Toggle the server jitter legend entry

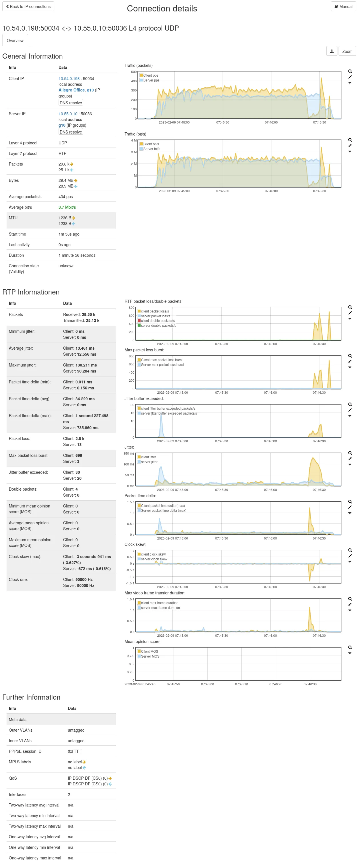pos(149,462)
